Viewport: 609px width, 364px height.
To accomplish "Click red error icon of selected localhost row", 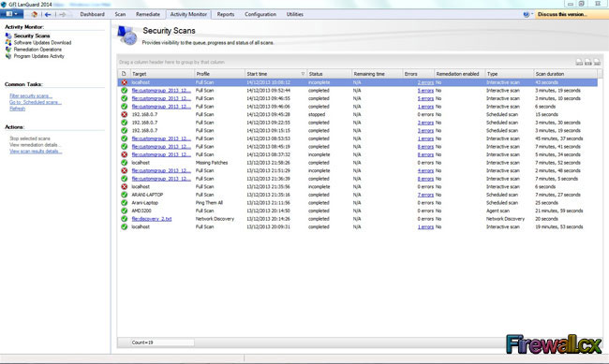I will click(124, 82).
